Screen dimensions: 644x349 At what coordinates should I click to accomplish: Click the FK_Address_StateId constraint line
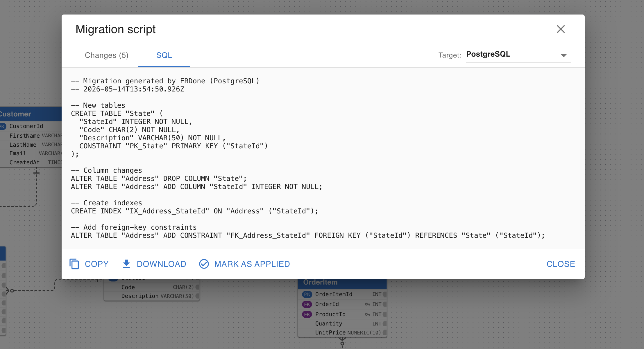point(308,235)
